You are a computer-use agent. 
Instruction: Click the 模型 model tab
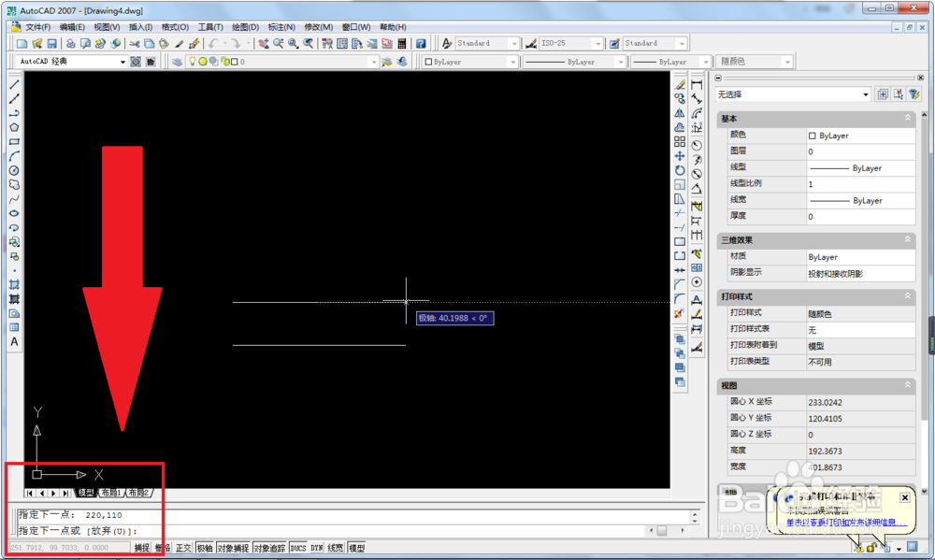(x=86, y=493)
